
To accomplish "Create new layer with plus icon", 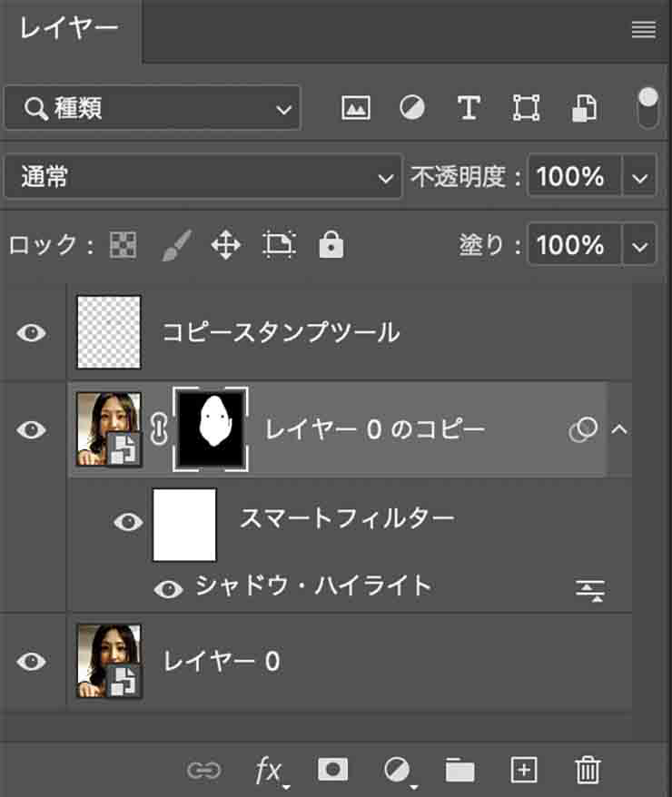I will (524, 770).
